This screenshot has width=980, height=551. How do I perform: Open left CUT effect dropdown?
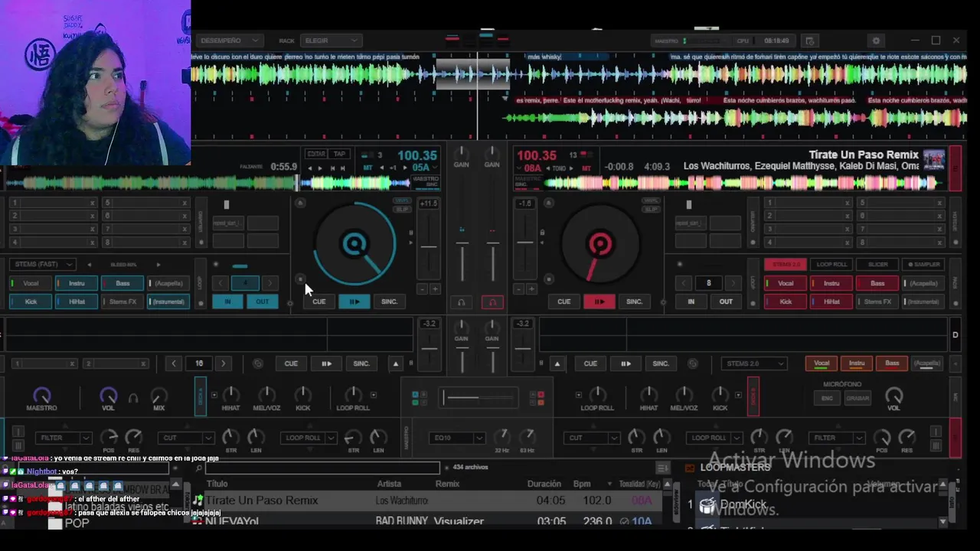click(x=187, y=438)
